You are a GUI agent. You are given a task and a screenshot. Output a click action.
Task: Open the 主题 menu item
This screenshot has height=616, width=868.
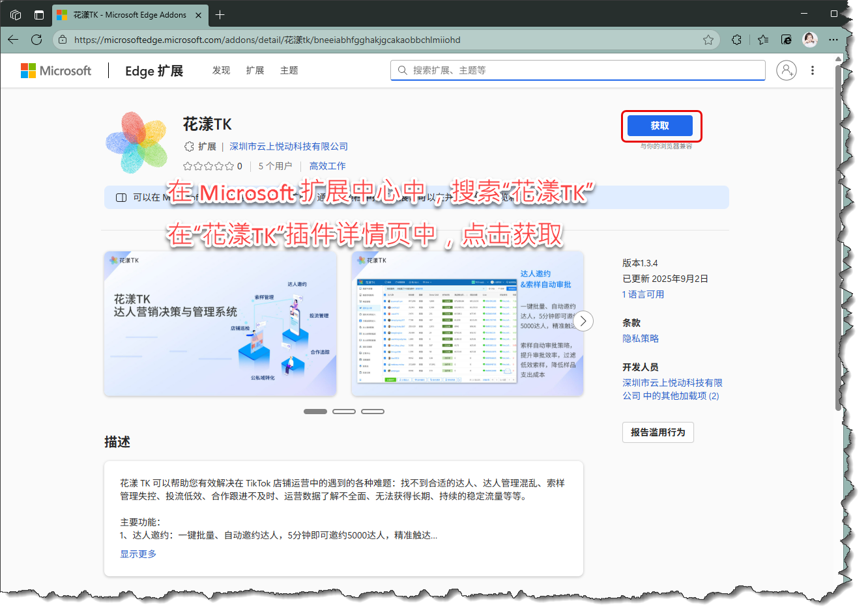pyautogui.click(x=289, y=70)
